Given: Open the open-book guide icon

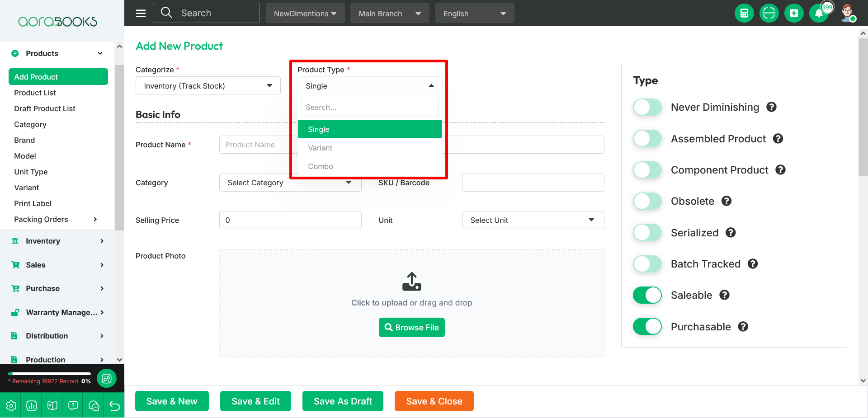Looking at the screenshot, I should click(x=52, y=406).
